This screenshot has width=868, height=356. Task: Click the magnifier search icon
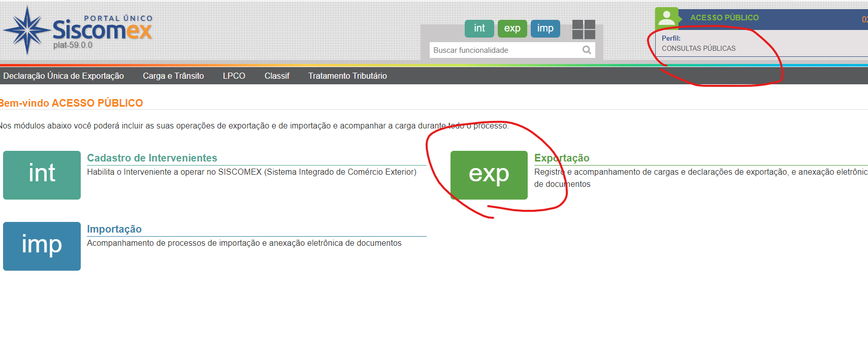587,50
